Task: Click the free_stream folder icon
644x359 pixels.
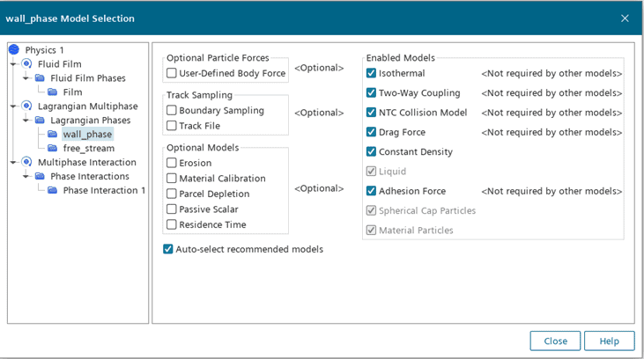Action: (53, 149)
